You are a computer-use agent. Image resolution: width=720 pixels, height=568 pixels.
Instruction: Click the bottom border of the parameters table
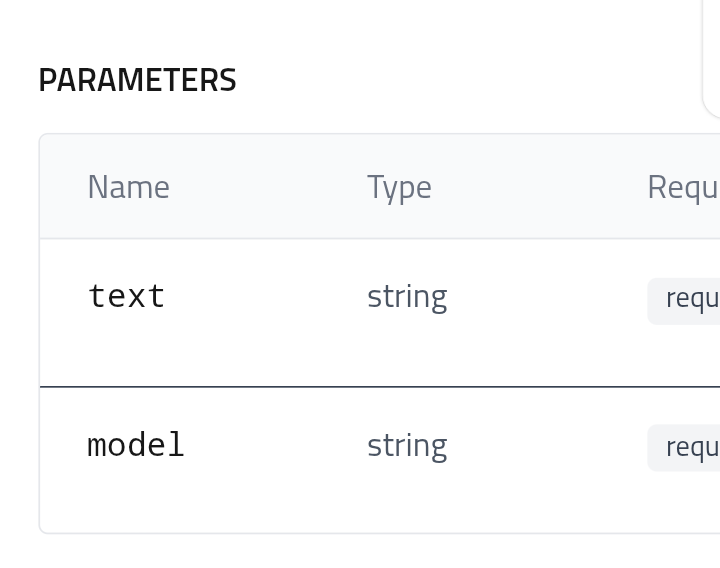point(380,533)
